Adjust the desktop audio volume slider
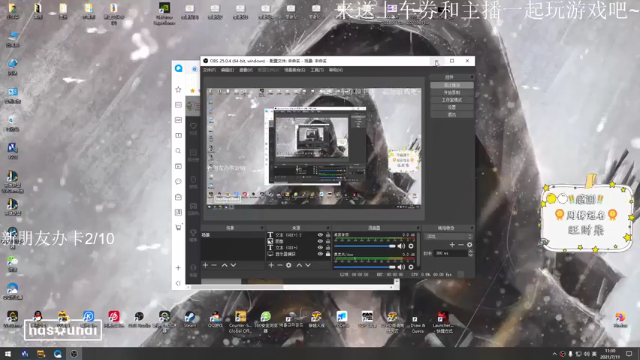This screenshot has width=640, height=360. click(x=364, y=246)
